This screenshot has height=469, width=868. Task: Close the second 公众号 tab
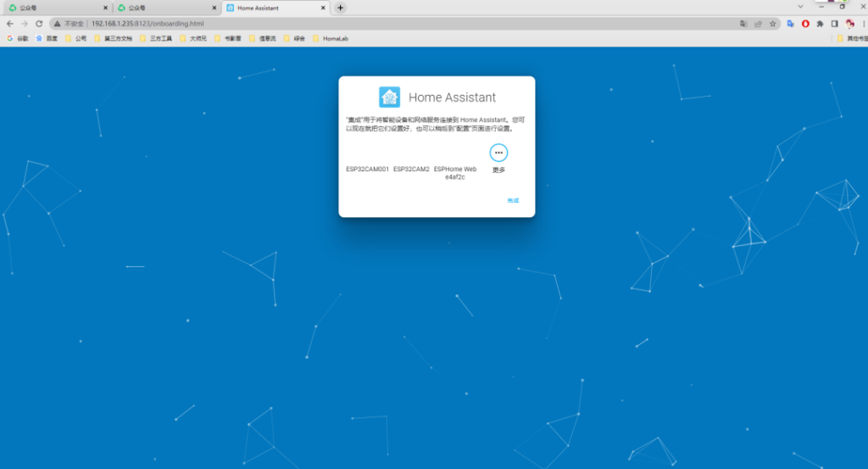coord(214,8)
